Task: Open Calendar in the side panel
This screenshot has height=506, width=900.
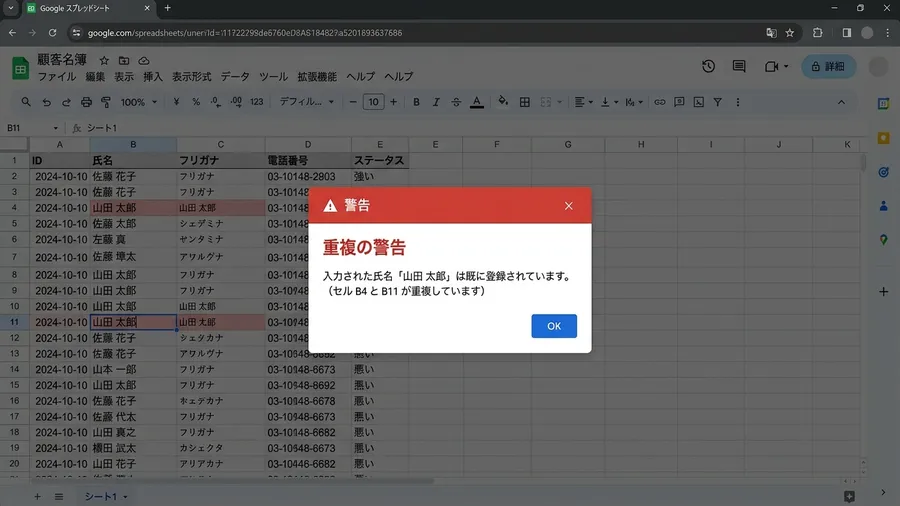Action: 883,104
